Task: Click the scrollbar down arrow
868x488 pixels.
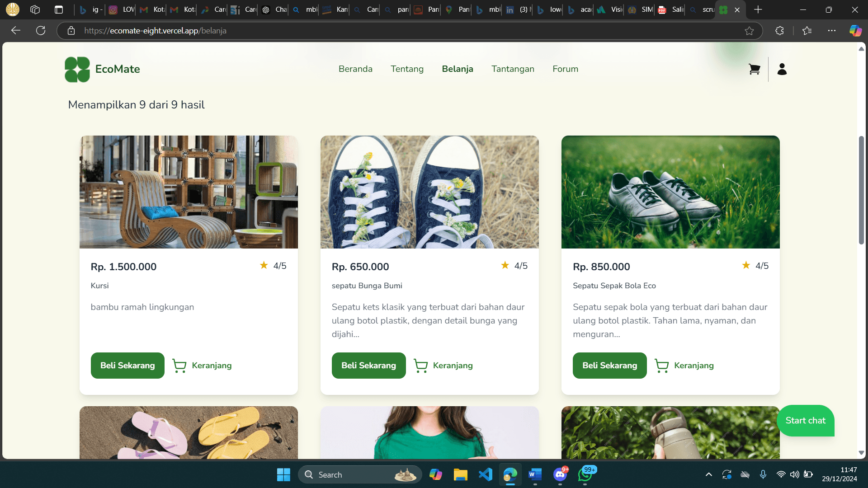Action: (861, 453)
